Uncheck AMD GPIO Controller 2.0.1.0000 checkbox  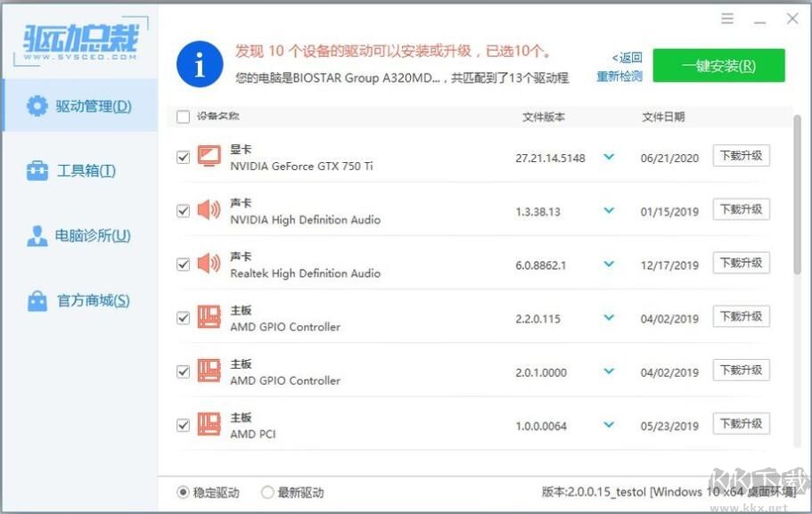183,371
